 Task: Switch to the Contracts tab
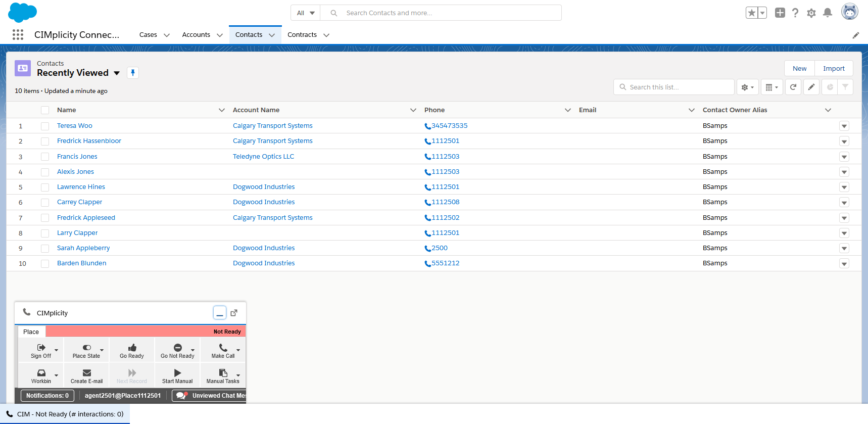click(x=302, y=34)
